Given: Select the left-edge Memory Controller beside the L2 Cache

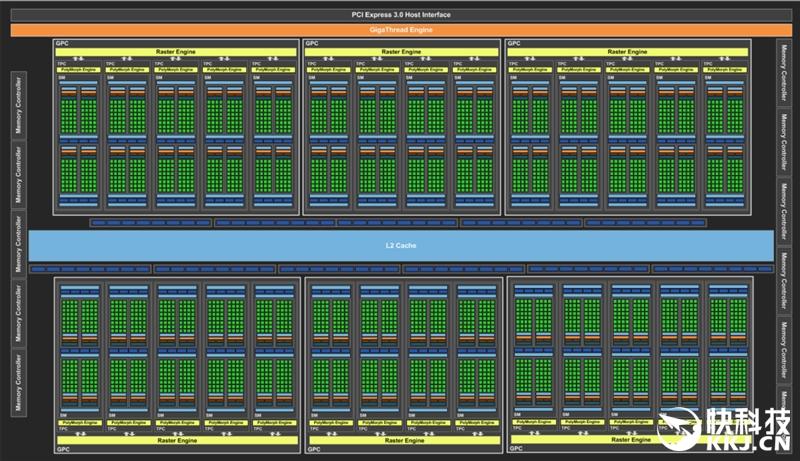Looking at the screenshot, I should pyautogui.click(x=19, y=244).
